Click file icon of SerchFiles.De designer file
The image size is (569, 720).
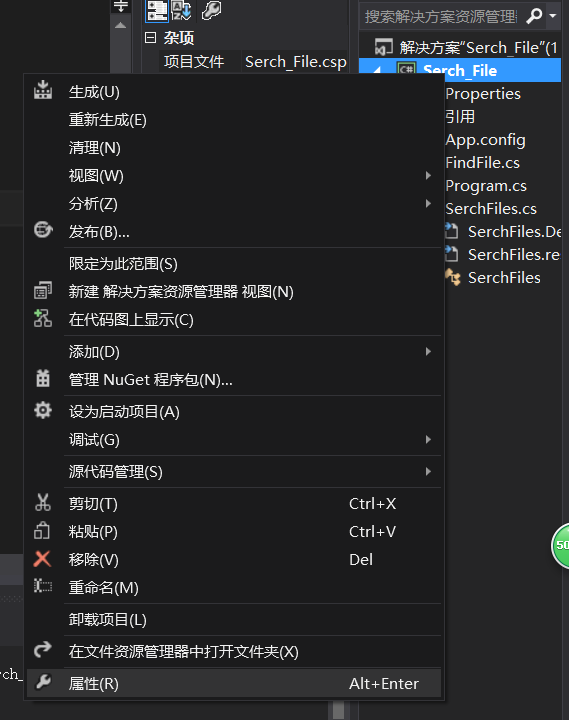click(x=452, y=231)
